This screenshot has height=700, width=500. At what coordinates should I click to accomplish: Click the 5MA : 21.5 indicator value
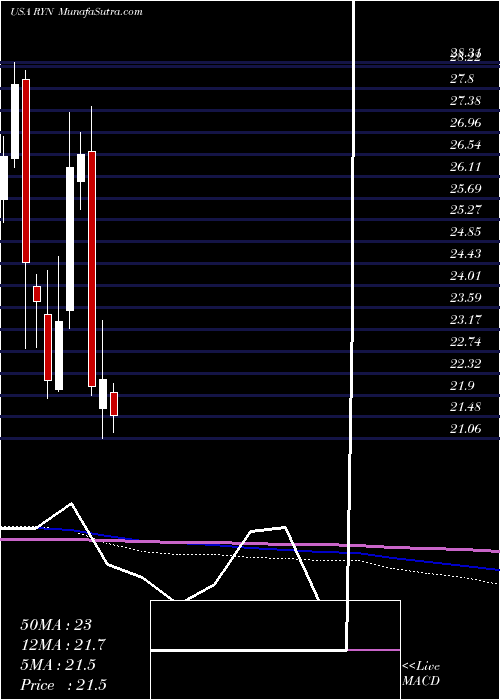coord(58,665)
